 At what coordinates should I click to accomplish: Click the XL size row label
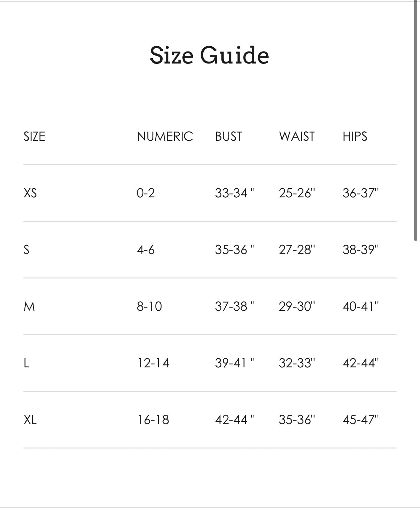(30, 420)
